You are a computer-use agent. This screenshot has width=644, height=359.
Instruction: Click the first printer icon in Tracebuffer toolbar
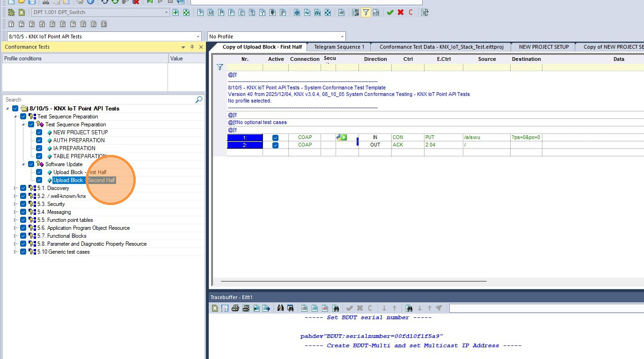pos(235,308)
